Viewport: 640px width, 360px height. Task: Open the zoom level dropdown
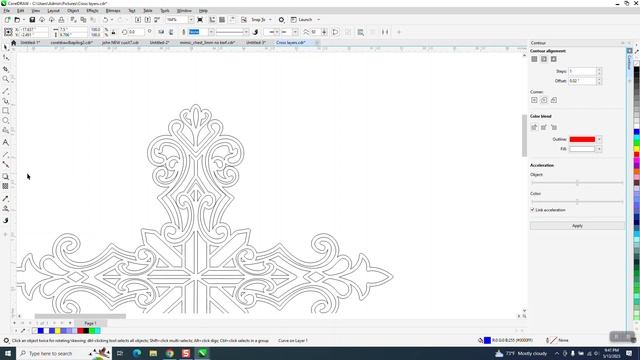point(191,20)
